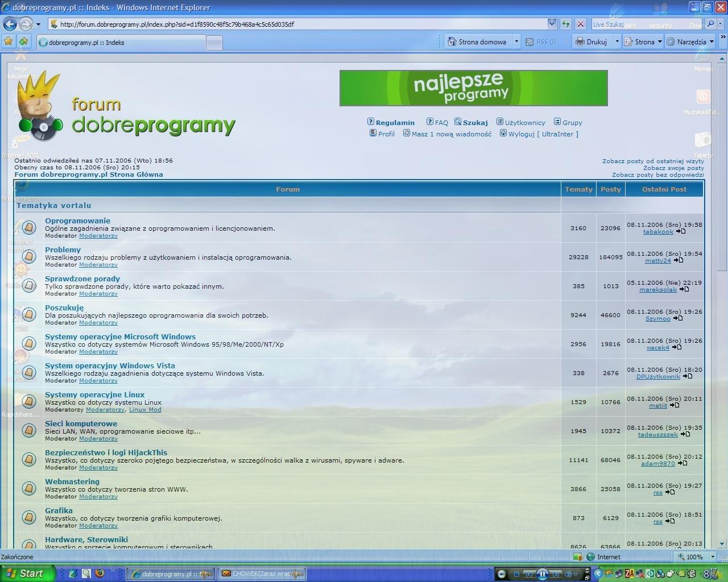Click the Live Search magnifier button
This screenshot has width=728, height=582.
click(x=710, y=24)
